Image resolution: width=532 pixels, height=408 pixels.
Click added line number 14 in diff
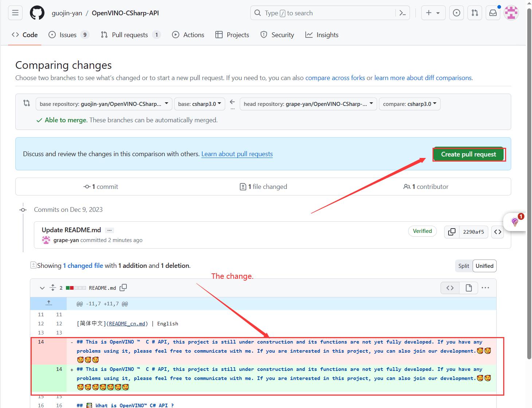[59, 369]
